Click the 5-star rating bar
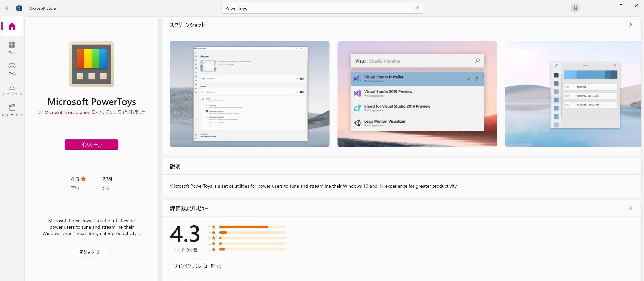644x281 pixels. pyautogui.click(x=253, y=227)
